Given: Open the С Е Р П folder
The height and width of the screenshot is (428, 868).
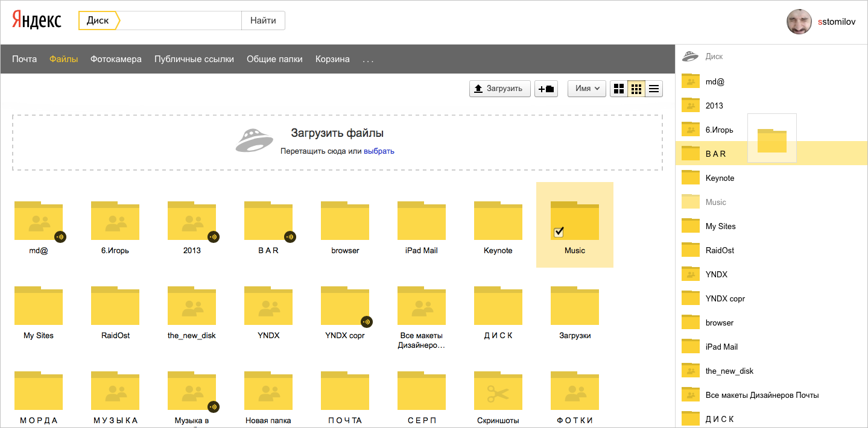Looking at the screenshot, I should point(422,391).
